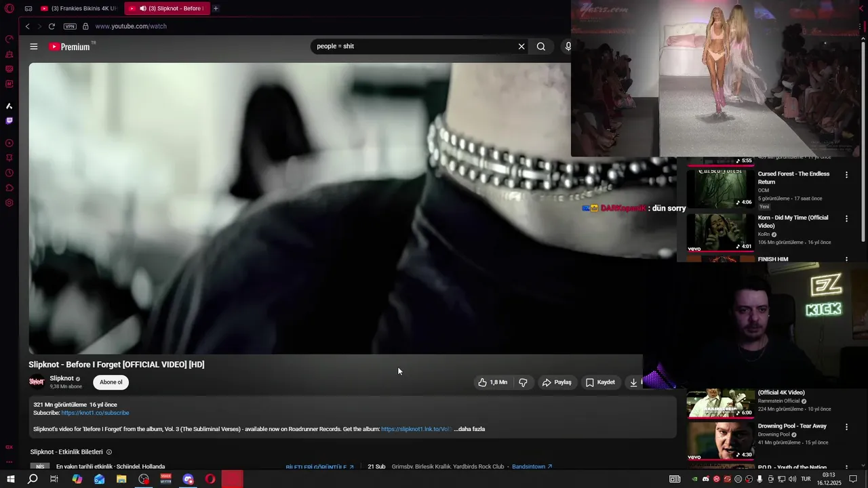This screenshot has height=488, width=868.
Task: Subscribe with the 'Abone ol' button
Action: coord(111,382)
